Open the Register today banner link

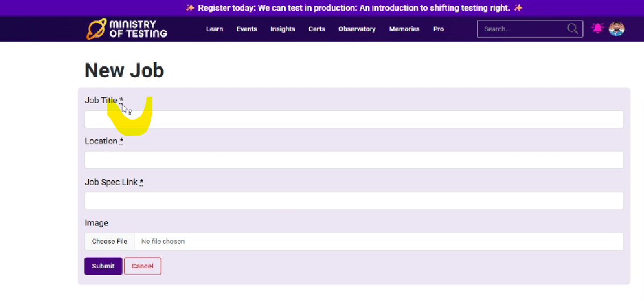point(354,8)
